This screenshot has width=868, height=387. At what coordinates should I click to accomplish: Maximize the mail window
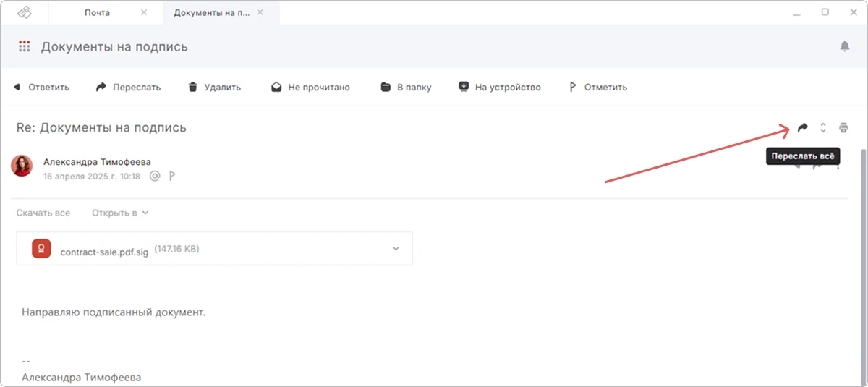[x=825, y=12]
